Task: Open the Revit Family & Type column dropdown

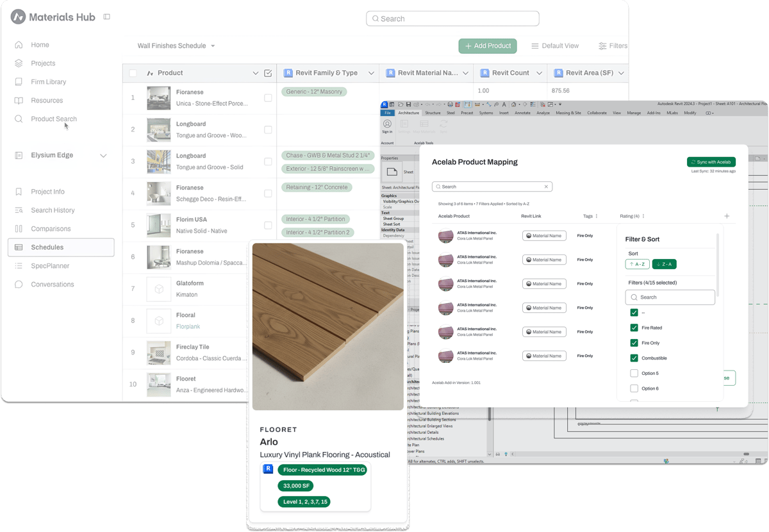Action: tap(371, 73)
